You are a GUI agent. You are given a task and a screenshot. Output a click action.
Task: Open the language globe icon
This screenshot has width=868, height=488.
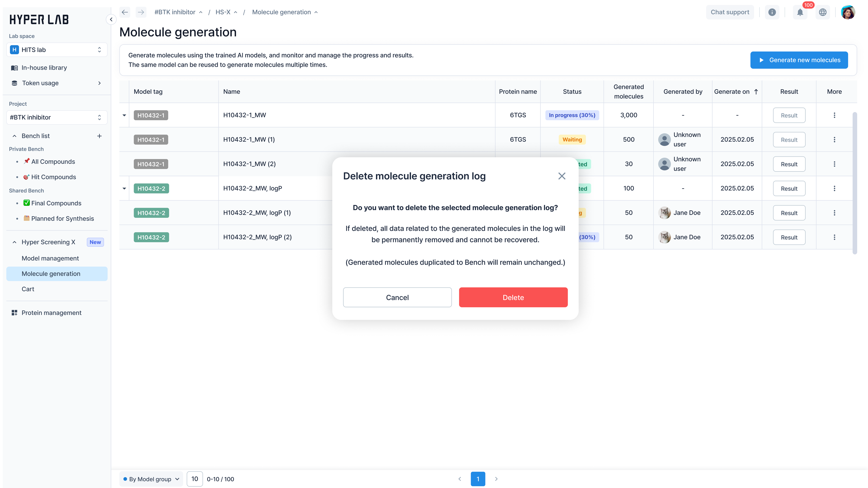pyautogui.click(x=822, y=12)
